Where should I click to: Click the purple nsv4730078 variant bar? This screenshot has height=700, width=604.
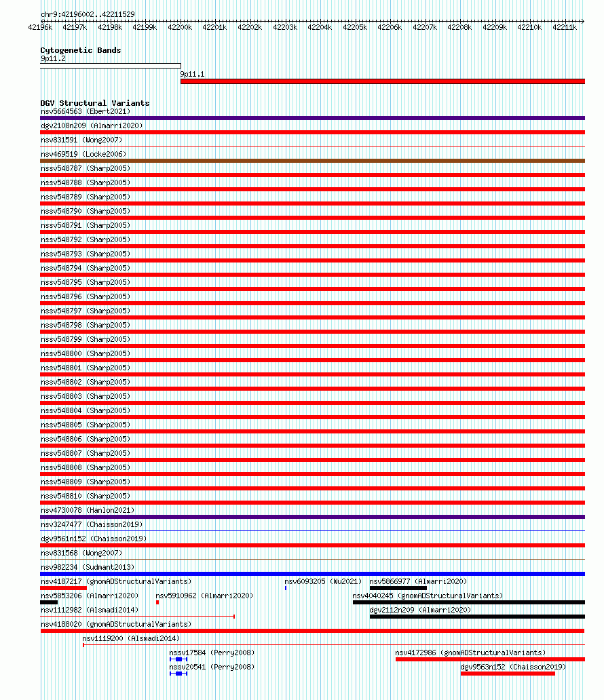tap(312, 517)
